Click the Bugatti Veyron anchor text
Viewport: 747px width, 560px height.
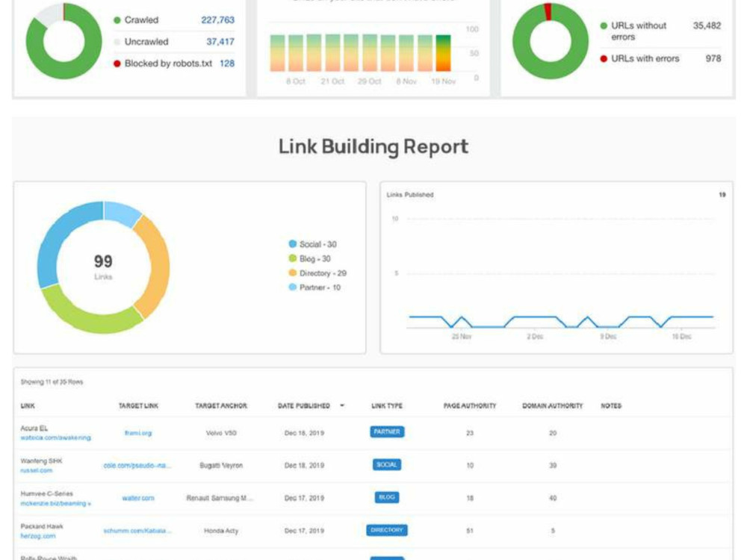coord(221,465)
